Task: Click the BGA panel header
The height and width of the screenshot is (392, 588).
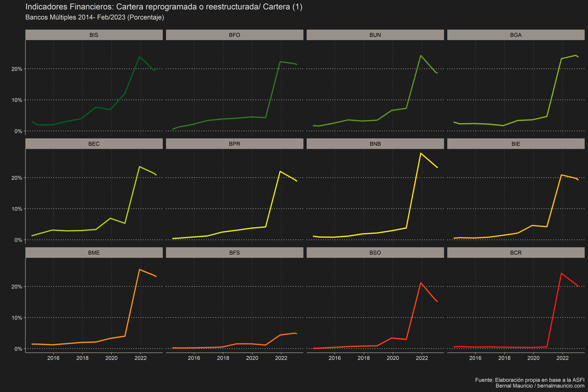Action: [x=516, y=35]
